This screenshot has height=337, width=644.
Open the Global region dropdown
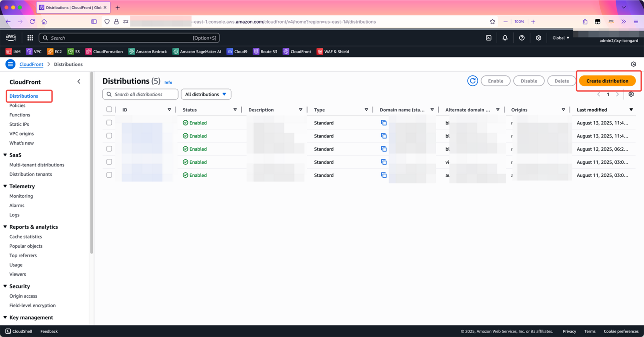pyautogui.click(x=561, y=38)
